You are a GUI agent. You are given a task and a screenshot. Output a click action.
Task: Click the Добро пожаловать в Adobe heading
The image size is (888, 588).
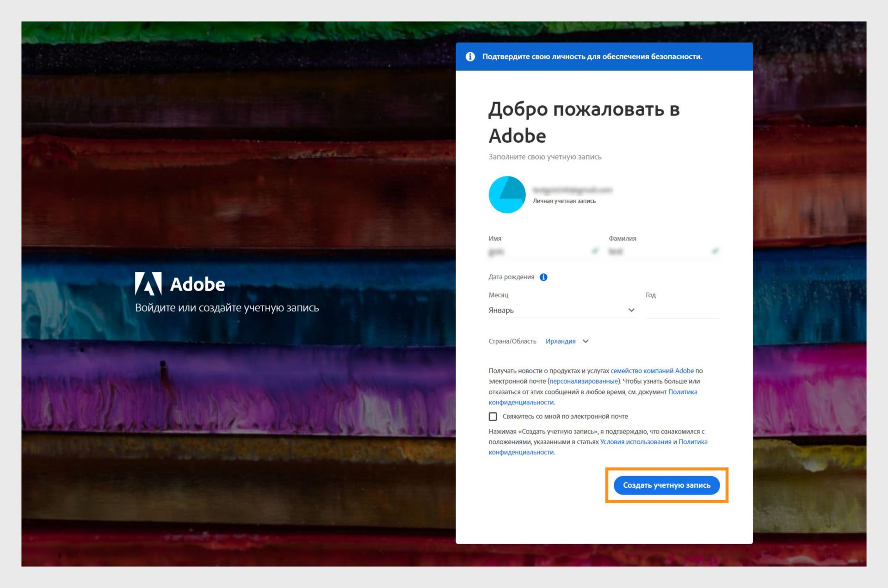point(584,122)
